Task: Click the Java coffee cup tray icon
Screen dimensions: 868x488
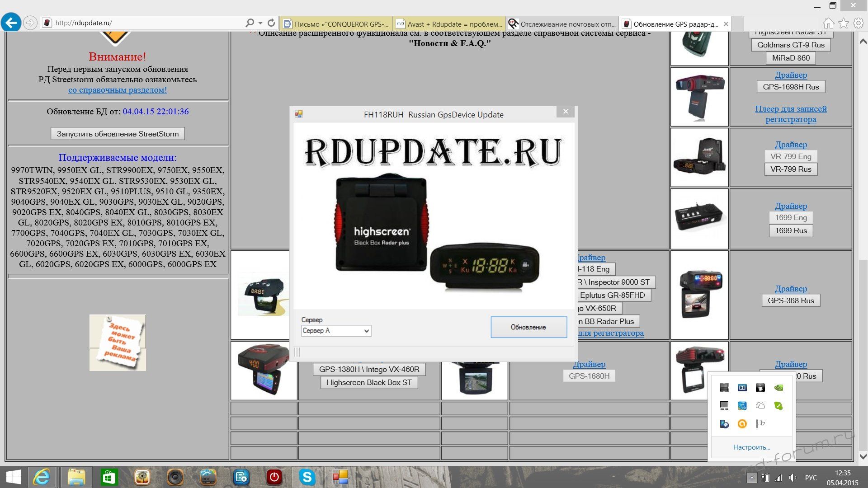Action: point(760,388)
